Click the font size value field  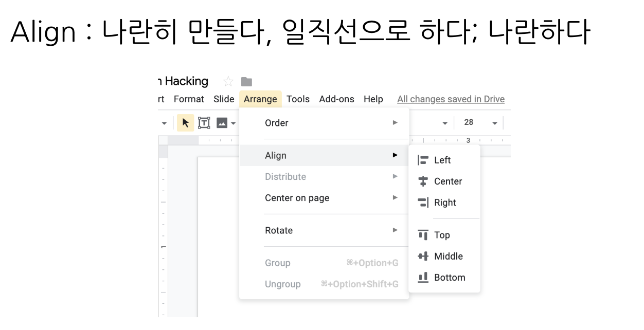pyautogui.click(x=470, y=122)
